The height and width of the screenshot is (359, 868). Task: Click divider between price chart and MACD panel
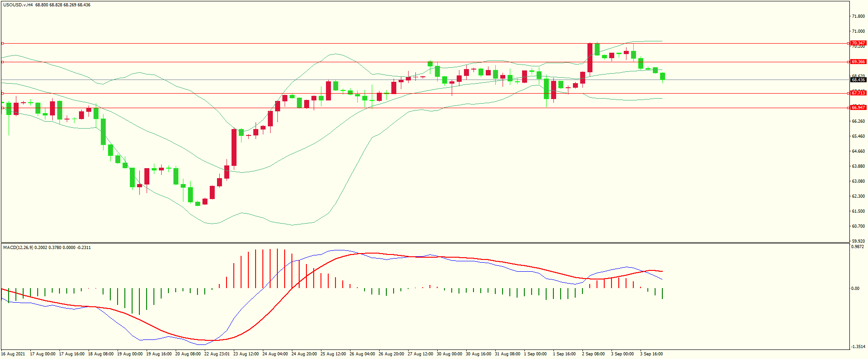(x=424, y=243)
